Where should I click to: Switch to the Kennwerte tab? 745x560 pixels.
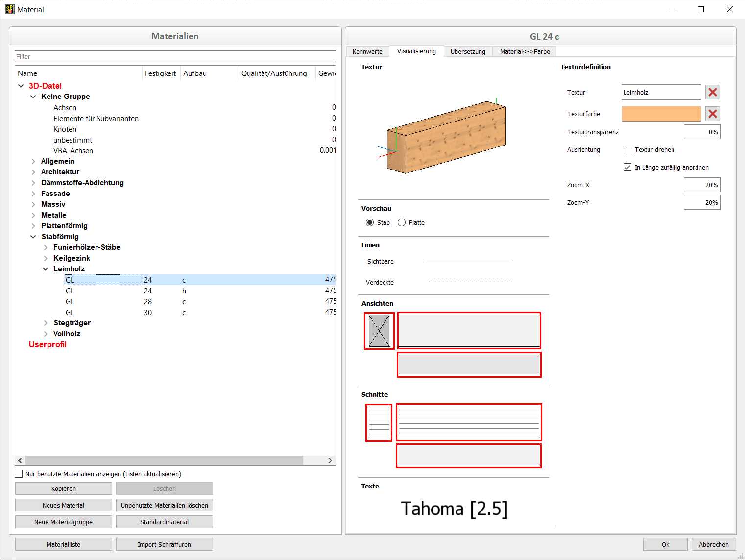[x=367, y=51]
